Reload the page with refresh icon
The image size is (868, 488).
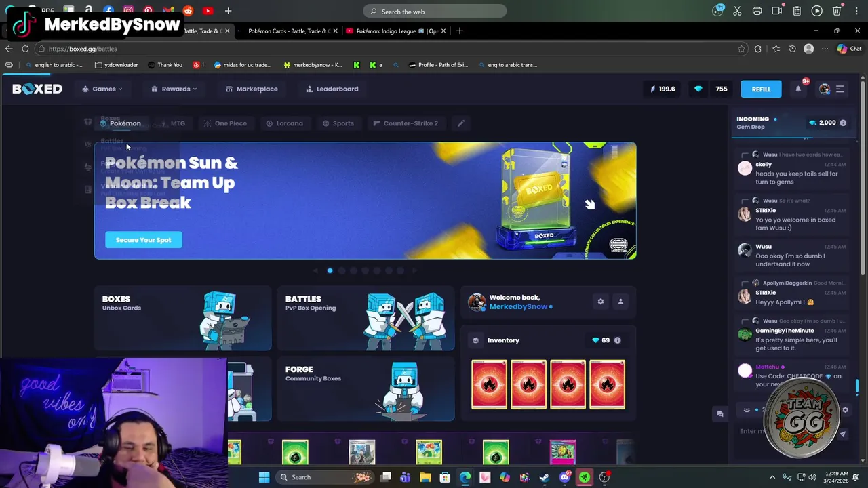click(x=25, y=49)
